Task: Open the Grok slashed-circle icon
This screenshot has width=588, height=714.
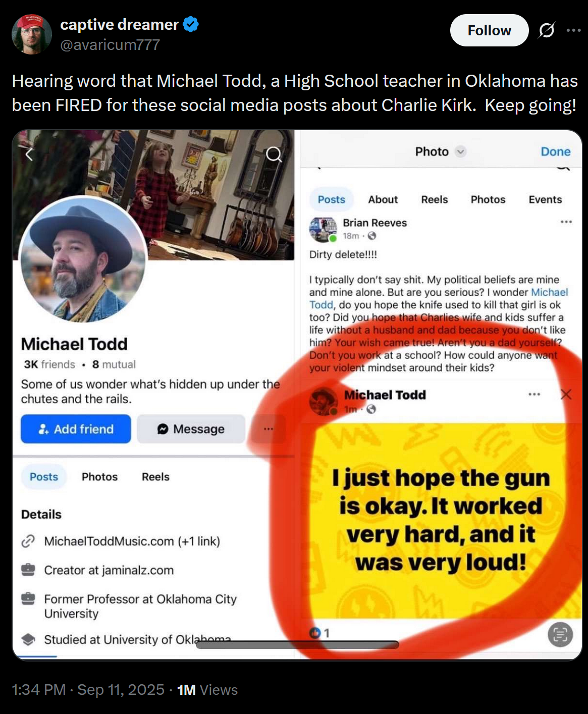Action: (x=547, y=31)
